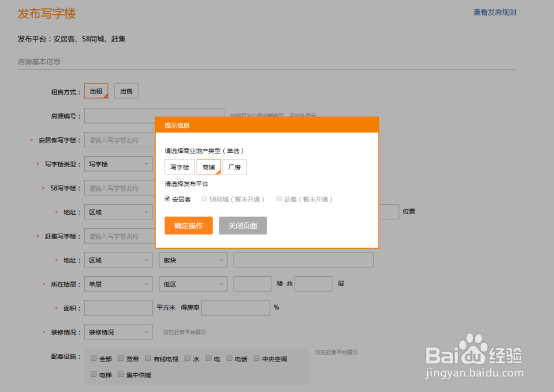The height and width of the screenshot is (392, 554).
Task: Open the 单层 floor type dropdown
Action: (x=119, y=284)
